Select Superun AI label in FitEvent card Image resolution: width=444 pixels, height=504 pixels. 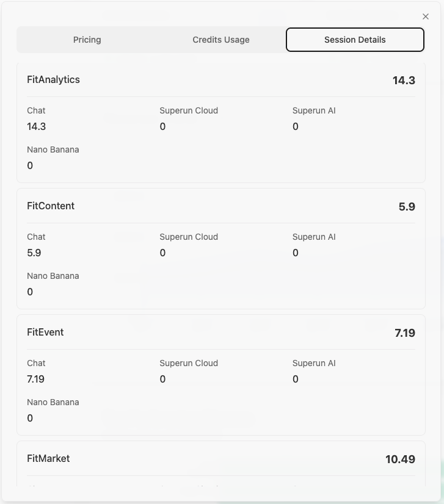point(314,363)
